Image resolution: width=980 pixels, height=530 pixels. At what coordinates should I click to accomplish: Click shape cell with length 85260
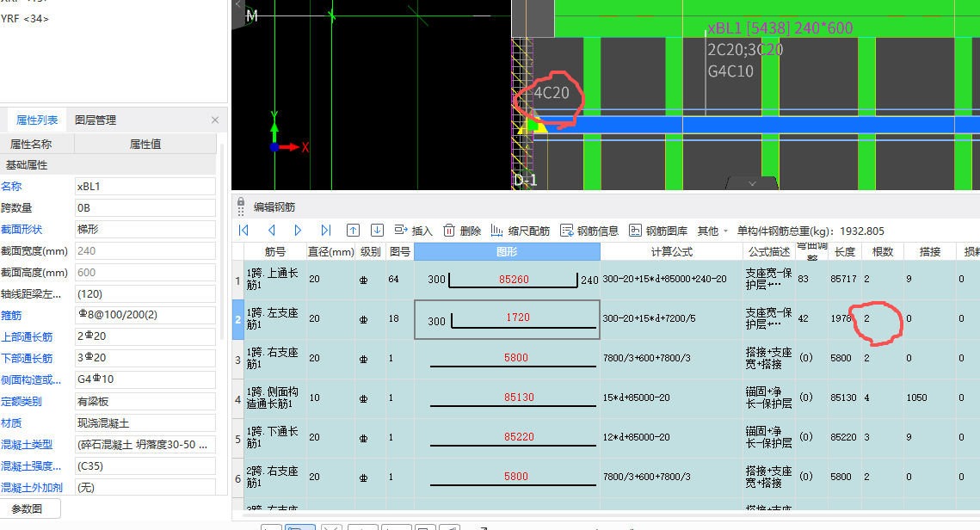pyautogui.click(x=507, y=280)
